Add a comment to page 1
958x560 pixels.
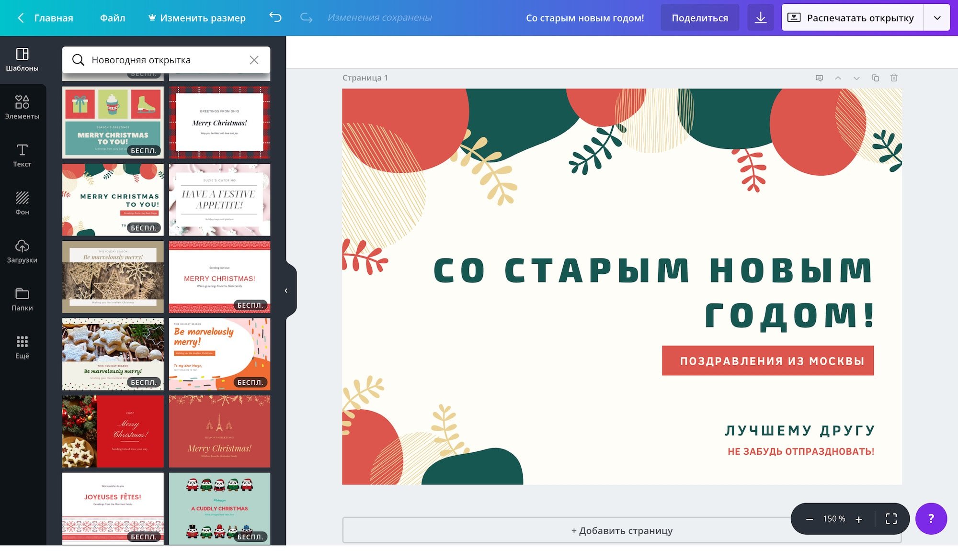coord(820,78)
